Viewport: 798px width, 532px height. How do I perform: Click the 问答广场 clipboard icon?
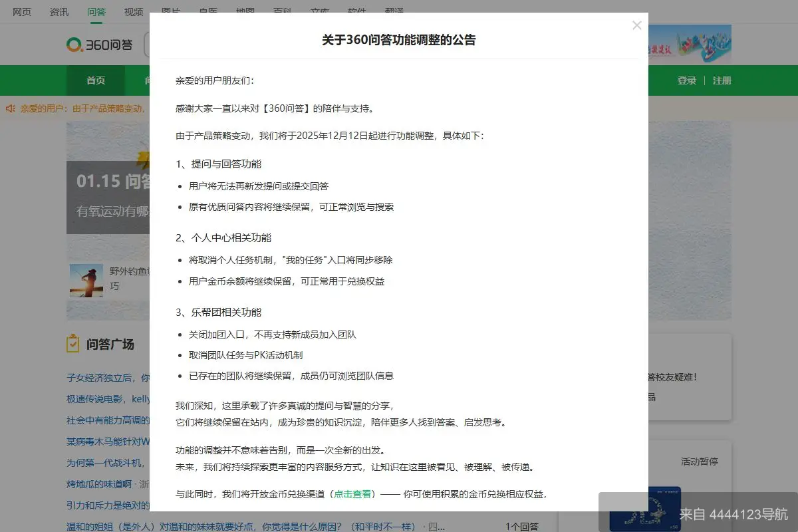(x=72, y=342)
